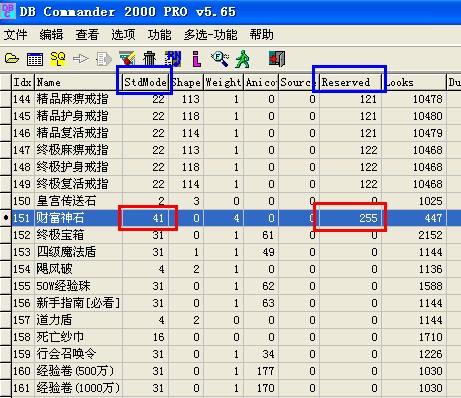
Task: Click the table eraser brush icon
Action: click(x=127, y=58)
